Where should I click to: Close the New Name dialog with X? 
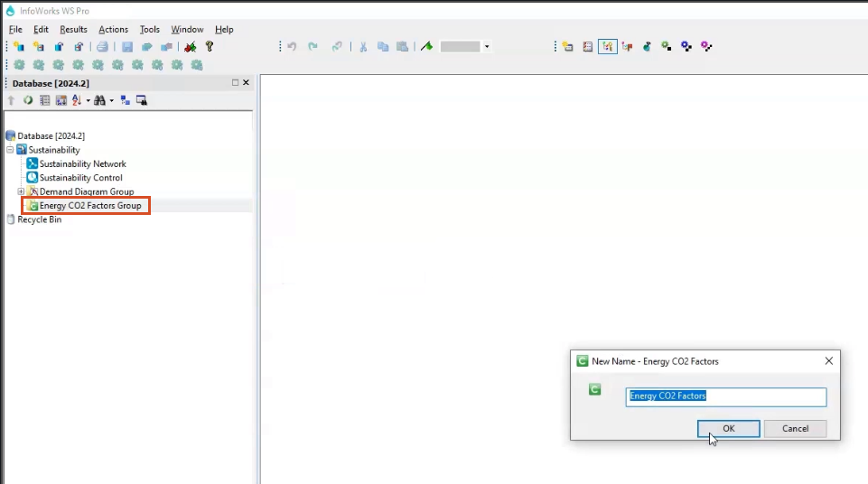[828, 360]
